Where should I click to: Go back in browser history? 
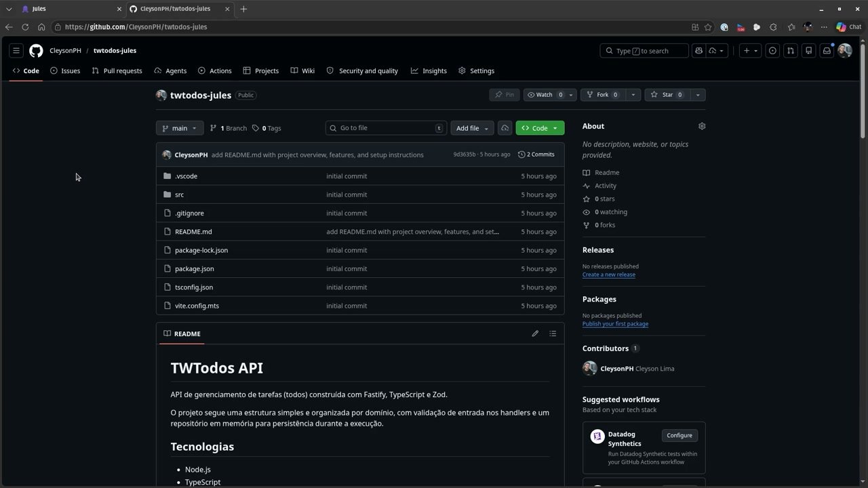point(9,27)
